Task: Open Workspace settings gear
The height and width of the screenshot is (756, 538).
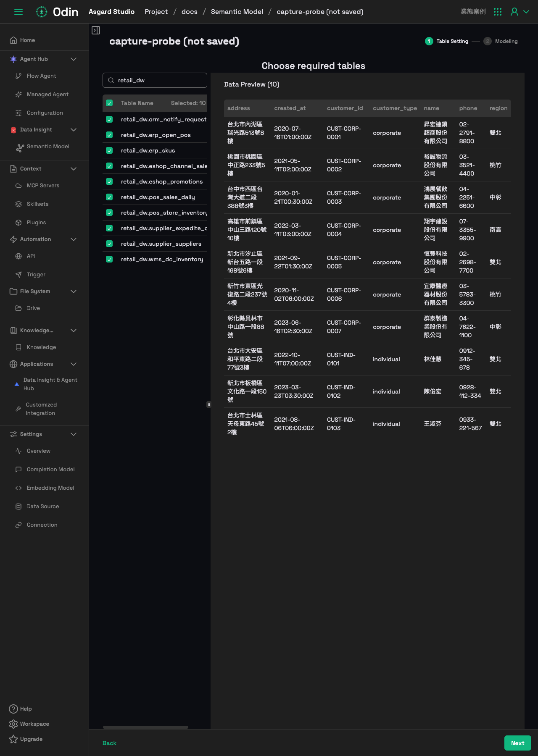Action: [13, 724]
